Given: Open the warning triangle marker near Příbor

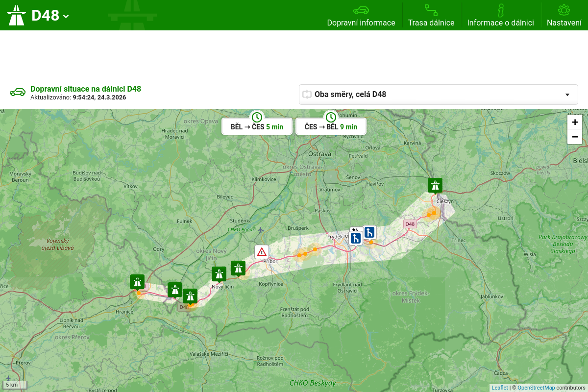Looking at the screenshot, I should coord(262,252).
